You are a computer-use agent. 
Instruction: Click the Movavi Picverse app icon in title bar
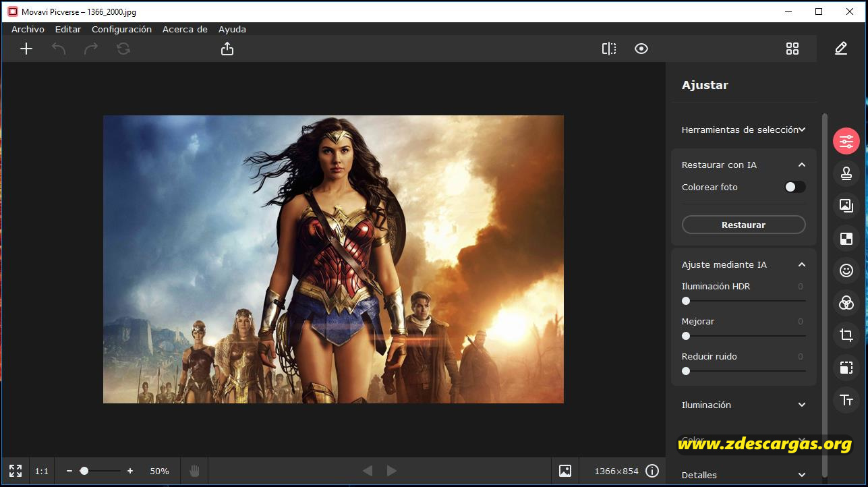click(12, 11)
